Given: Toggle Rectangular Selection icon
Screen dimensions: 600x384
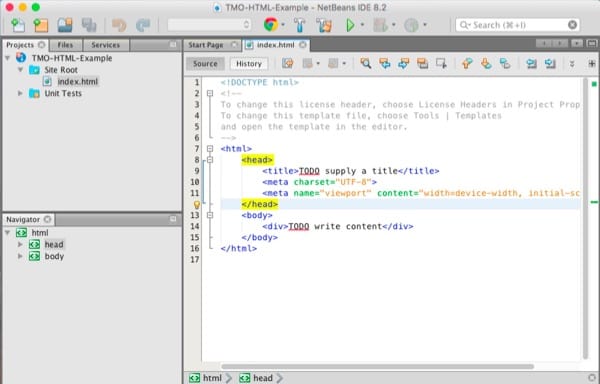Looking at the screenshot, I should [x=441, y=63].
